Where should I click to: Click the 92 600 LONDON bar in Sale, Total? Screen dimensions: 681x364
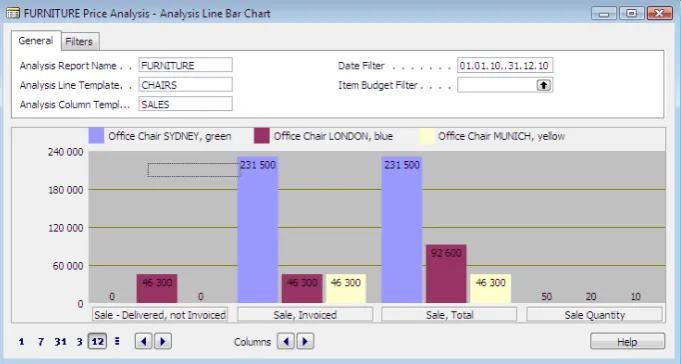(446, 274)
